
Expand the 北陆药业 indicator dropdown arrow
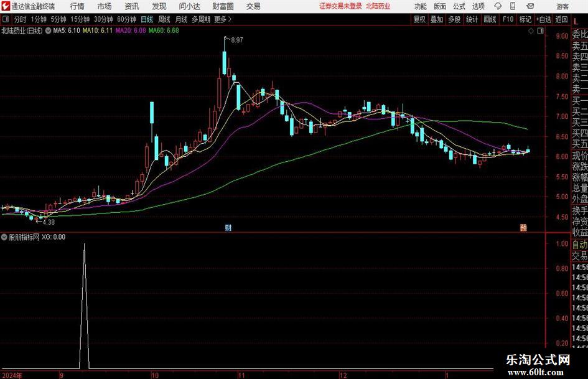[48, 30]
